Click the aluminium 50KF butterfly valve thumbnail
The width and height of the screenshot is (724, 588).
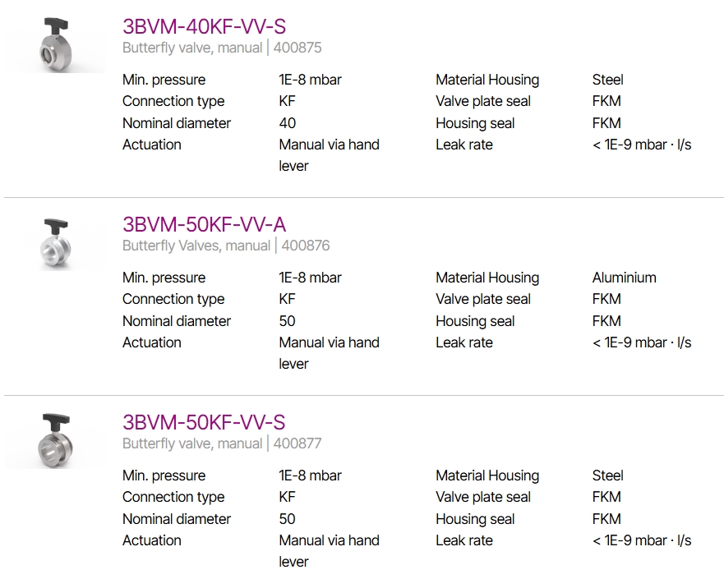coord(55,243)
